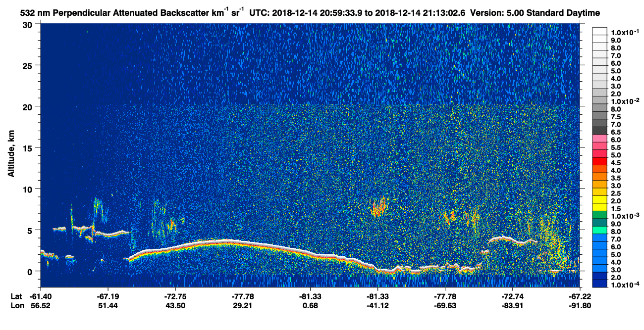The height and width of the screenshot is (330, 644).
Task: Click the 'Lon' row label
Action: point(16,305)
